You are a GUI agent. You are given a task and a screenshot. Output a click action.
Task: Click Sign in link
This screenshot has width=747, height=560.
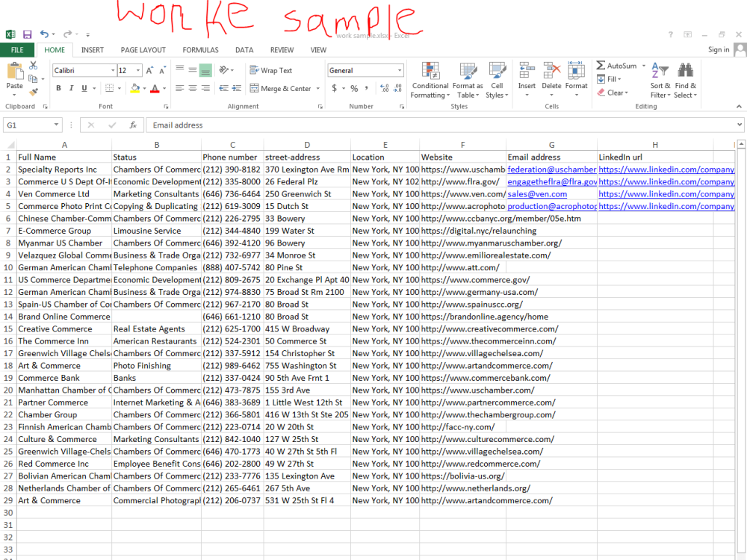[x=719, y=49]
